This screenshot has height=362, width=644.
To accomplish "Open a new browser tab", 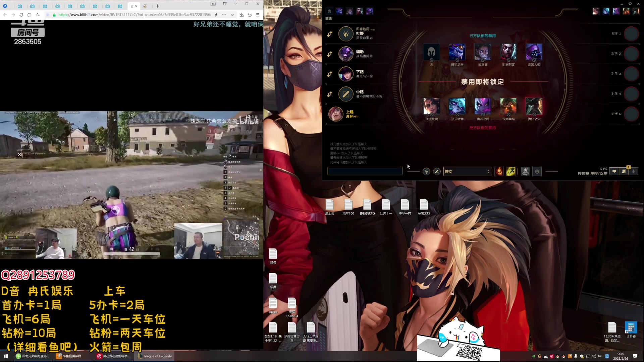I will (157, 6).
